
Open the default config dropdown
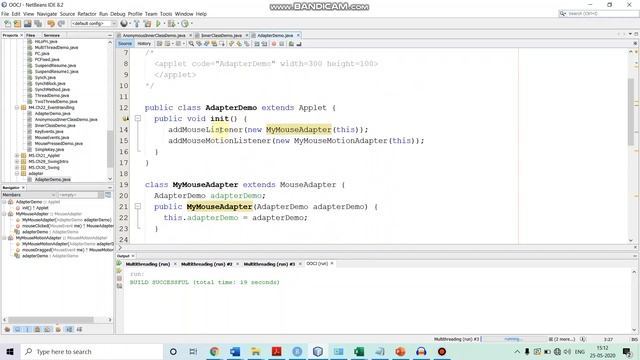point(94,24)
